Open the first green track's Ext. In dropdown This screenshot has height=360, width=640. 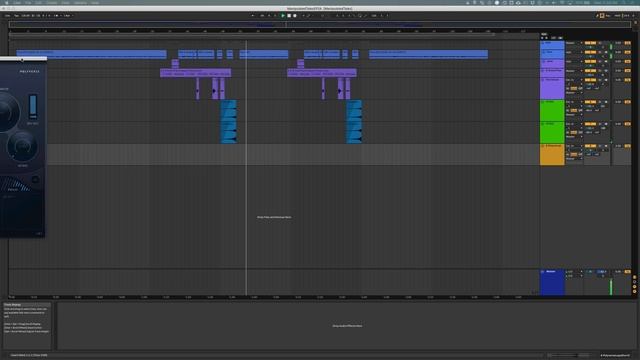[x=573, y=102]
